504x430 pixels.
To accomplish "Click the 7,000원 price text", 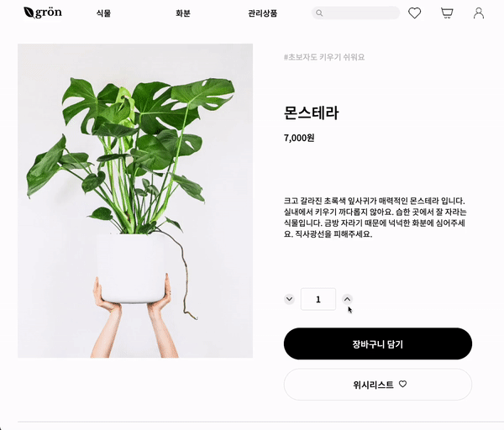I will (299, 138).
